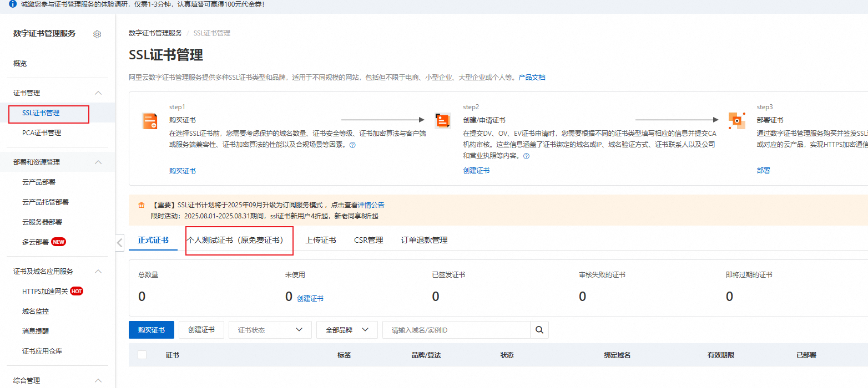This screenshot has height=388, width=868.
Task: Click the step1 购买证书 document icon
Action: pos(150,121)
